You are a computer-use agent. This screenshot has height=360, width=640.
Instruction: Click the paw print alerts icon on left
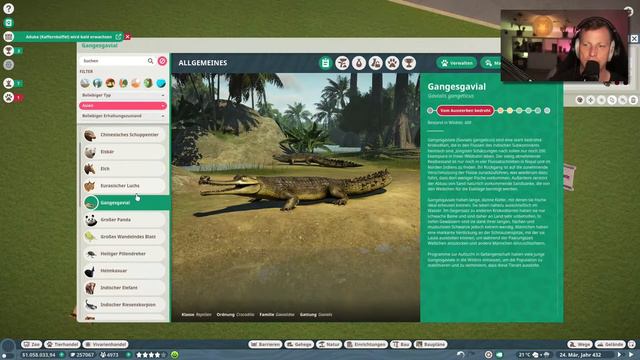(x=9, y=98)
